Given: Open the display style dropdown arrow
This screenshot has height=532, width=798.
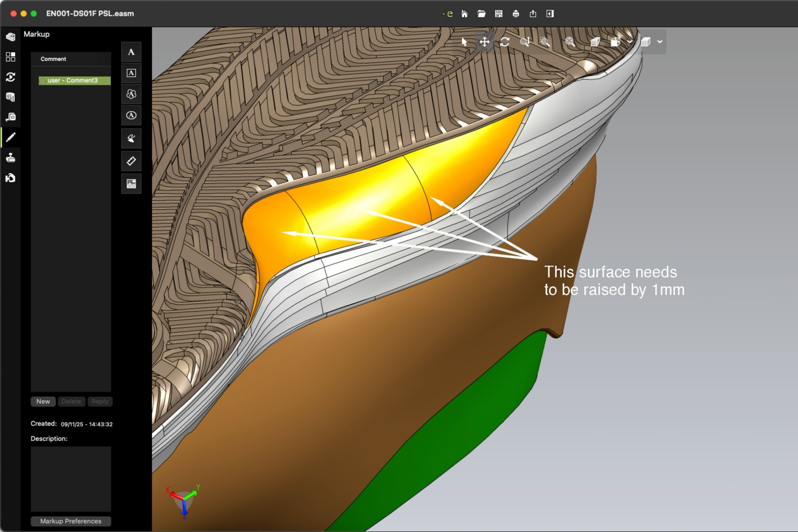Looking at the screenshot, I should click(x=660, y=42).
